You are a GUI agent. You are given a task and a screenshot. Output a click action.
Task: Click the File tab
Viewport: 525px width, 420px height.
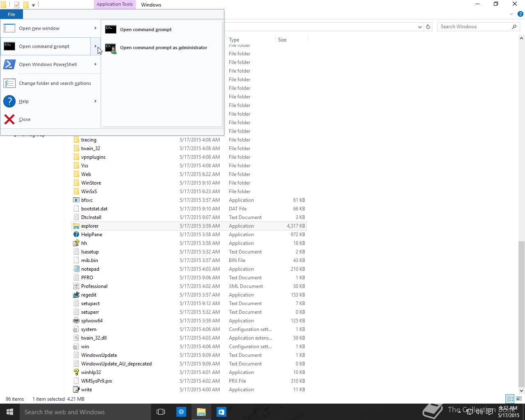tap(11, 14)
